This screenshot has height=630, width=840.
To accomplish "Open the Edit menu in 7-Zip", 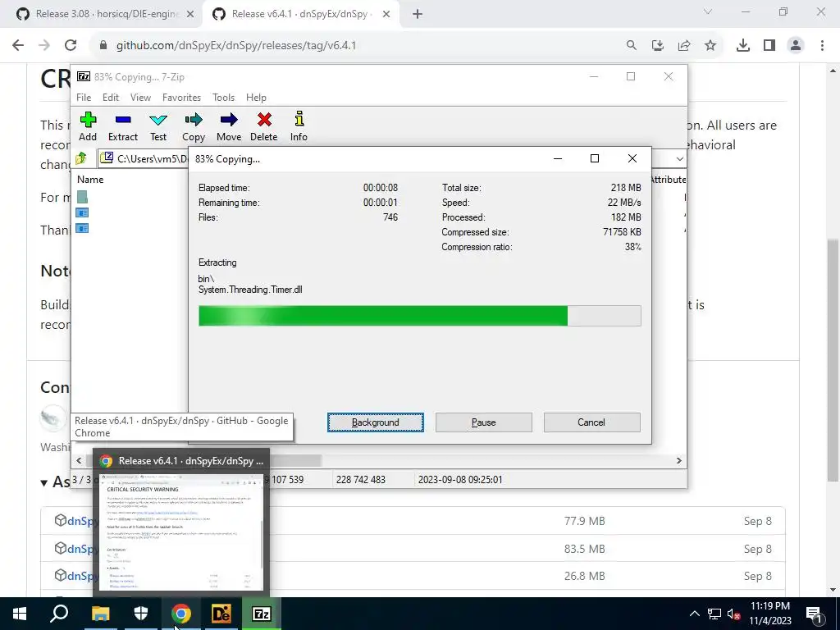I will point(111,98).
